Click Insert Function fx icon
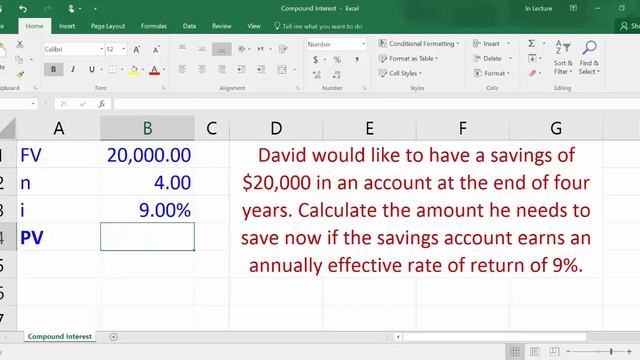640x360 pixels. coord(102,104)
